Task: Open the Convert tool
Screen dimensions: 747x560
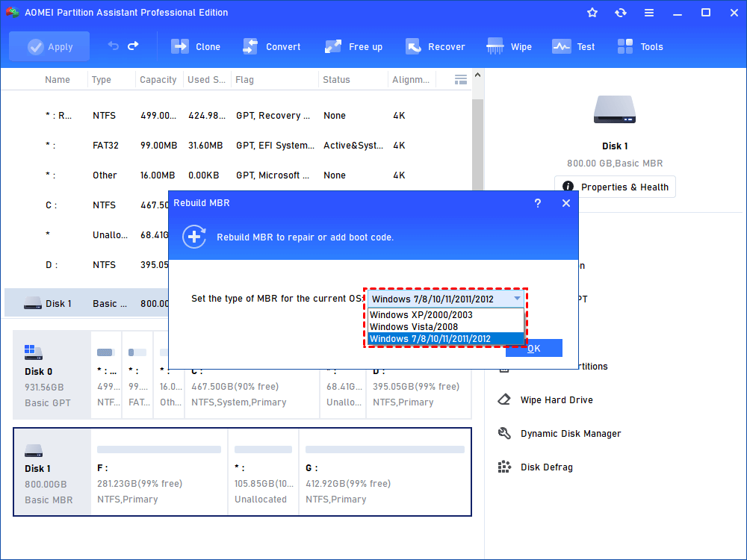Action: (x=272, y=46)
